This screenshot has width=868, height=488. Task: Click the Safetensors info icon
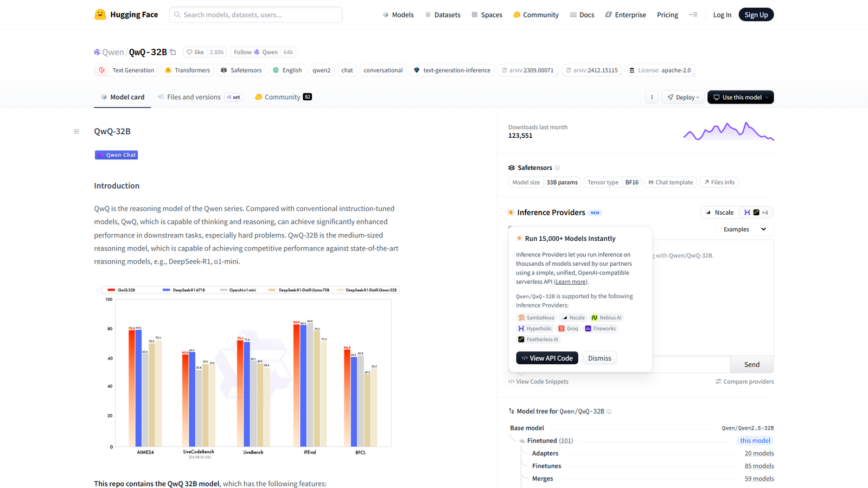557,168
